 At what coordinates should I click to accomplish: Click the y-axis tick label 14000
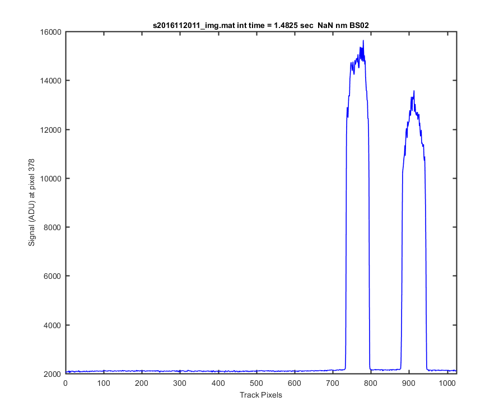pos(50,81)
